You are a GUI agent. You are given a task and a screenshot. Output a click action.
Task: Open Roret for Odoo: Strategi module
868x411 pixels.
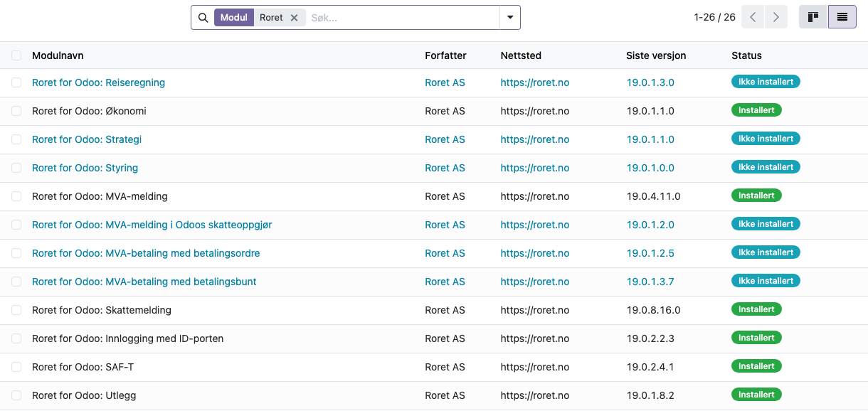pos(87,139)
